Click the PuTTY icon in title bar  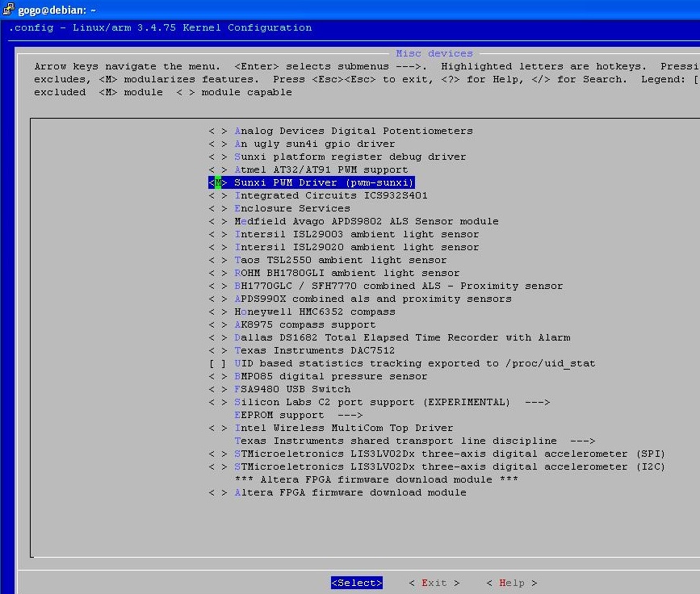(9, 9)
